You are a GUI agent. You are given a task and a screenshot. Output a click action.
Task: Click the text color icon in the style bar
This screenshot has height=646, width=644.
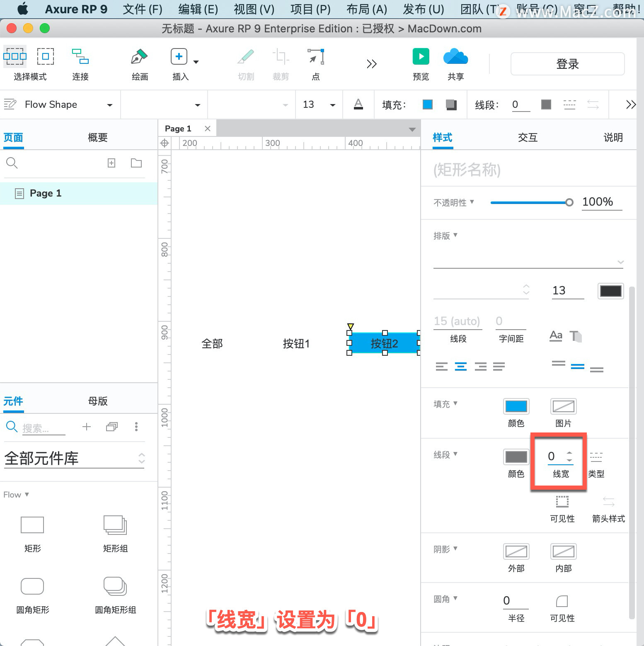[358, 104]
